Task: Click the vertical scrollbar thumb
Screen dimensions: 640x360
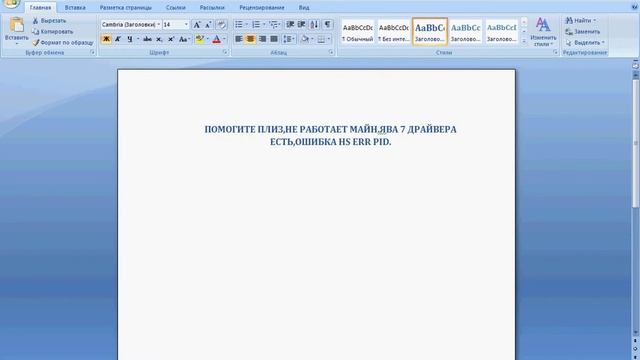Action: 636,143
